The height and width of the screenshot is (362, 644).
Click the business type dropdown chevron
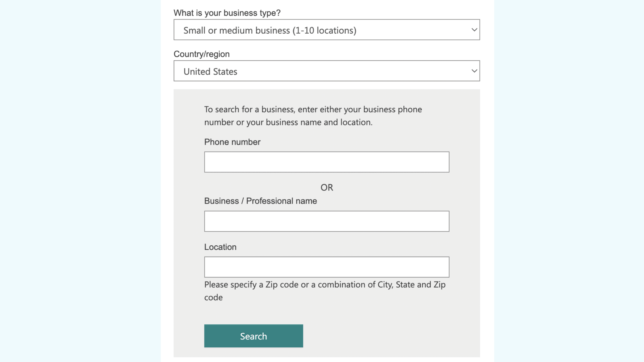[474, 30]
